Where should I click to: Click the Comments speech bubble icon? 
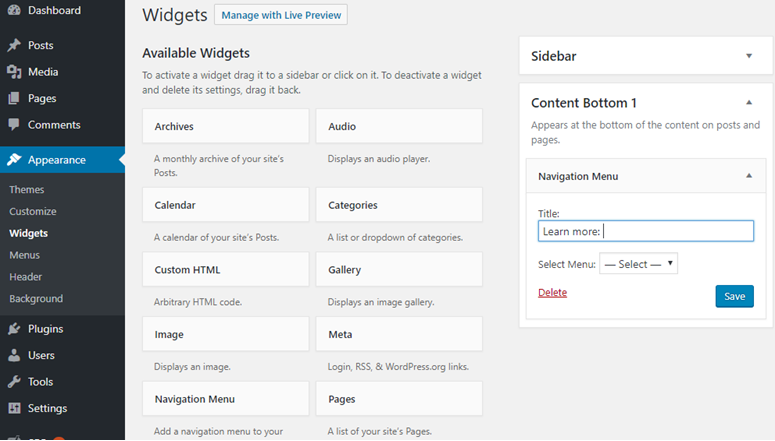[x=14, y=124]
